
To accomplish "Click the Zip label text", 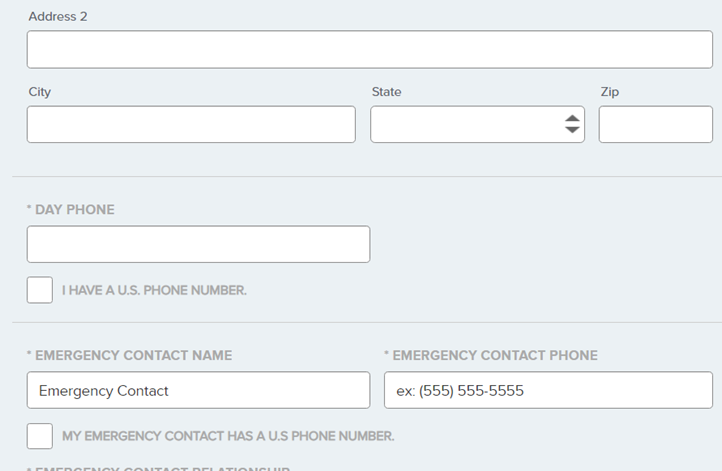I will tap(609, 92).
